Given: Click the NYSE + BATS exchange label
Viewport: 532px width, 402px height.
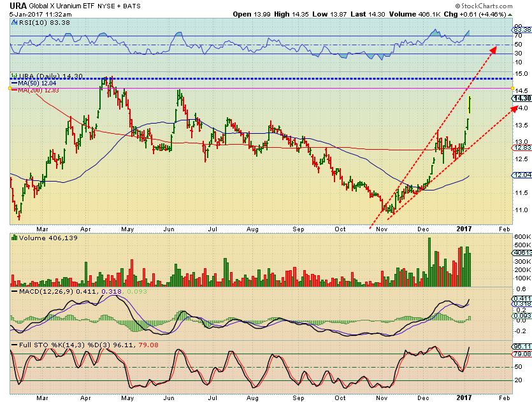Looking at the screenshot, I should 119,6.
